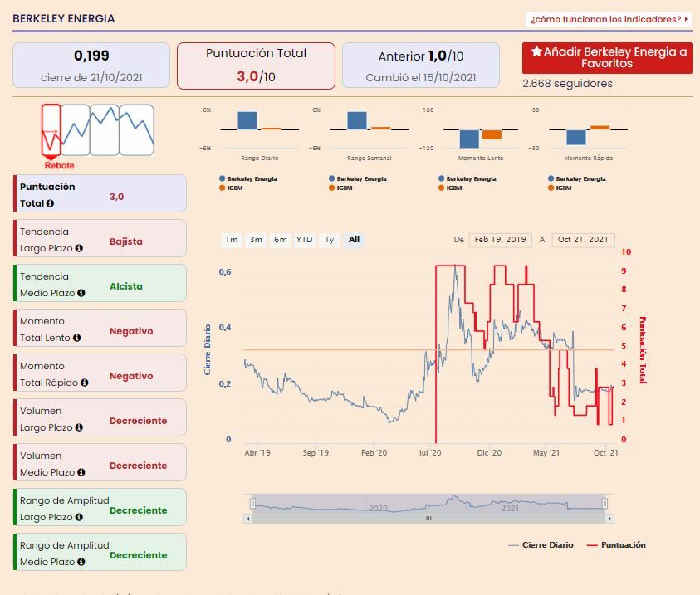Select the 1y chart range
Image resolution: width=700 pixels, height=595 pixels.
329,240
